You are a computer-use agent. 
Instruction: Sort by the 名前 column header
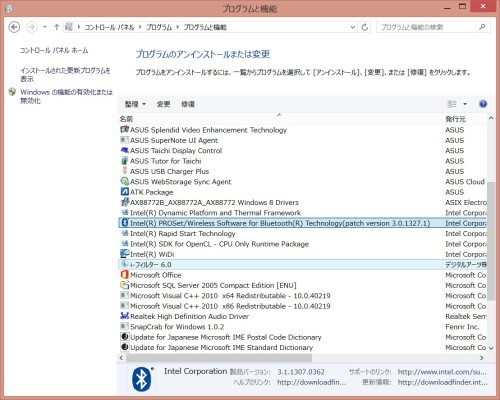(126, 119)
